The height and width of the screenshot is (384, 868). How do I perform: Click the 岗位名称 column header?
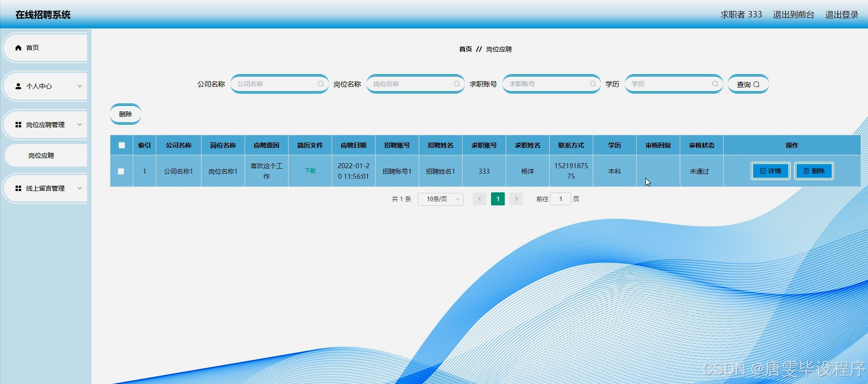(223, 145)
